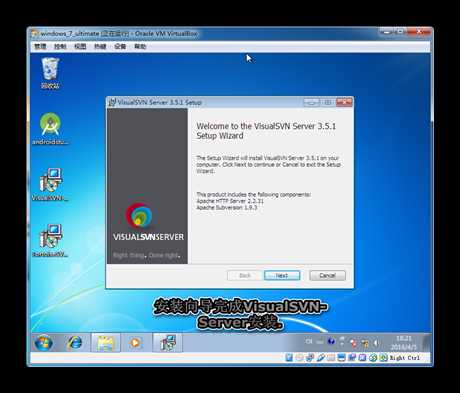Click the greyed-out Back button in setup wizard
The image size is (460, 393).
pyautogui.click(x=245, y=275)
